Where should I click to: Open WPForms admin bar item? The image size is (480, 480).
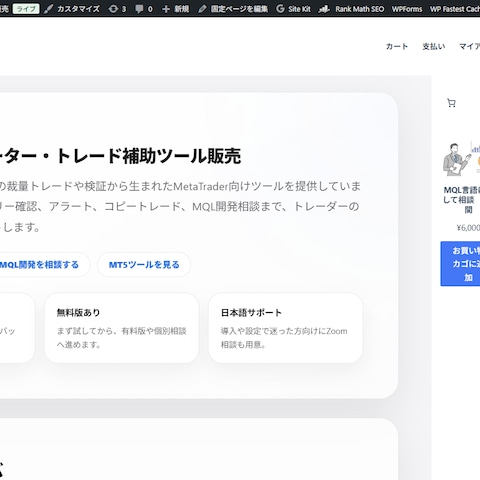coord(407,9)
